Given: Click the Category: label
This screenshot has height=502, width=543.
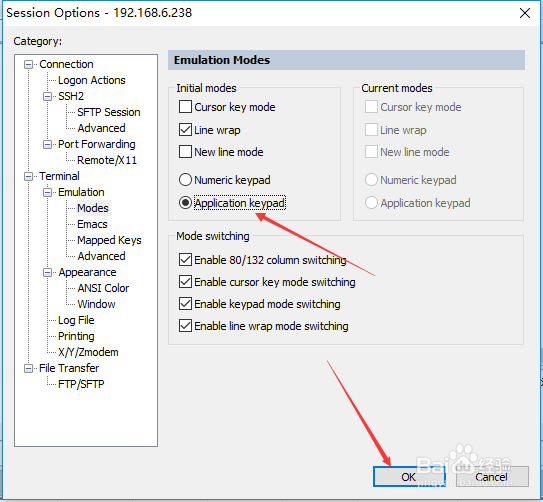Looking at the screenshot, I should point(37,42).
